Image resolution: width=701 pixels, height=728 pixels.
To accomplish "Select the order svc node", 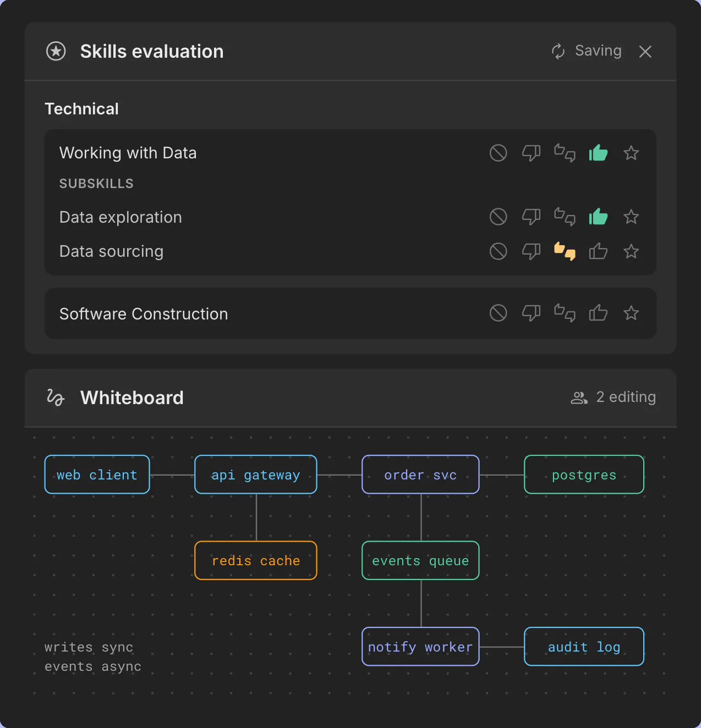I will [x=420, y=475].
